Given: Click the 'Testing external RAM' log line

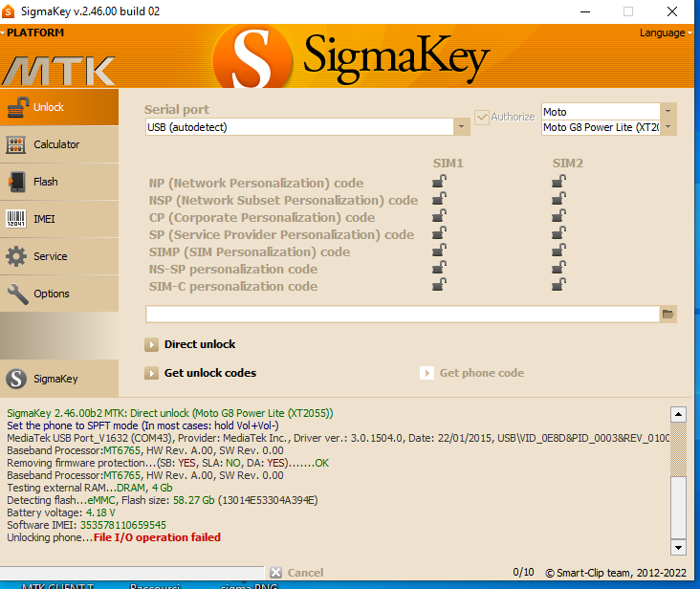Looking at the screenshot, I should pos(90,488).
